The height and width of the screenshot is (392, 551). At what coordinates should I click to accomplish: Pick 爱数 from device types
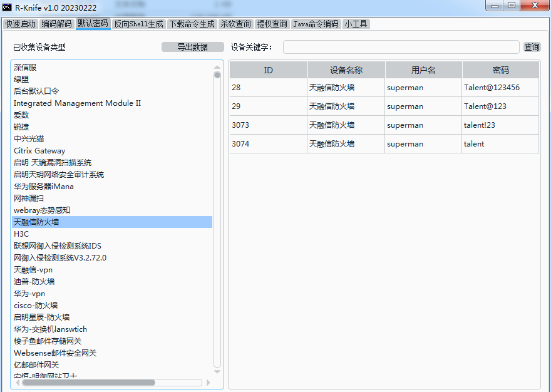coord(111,115)
